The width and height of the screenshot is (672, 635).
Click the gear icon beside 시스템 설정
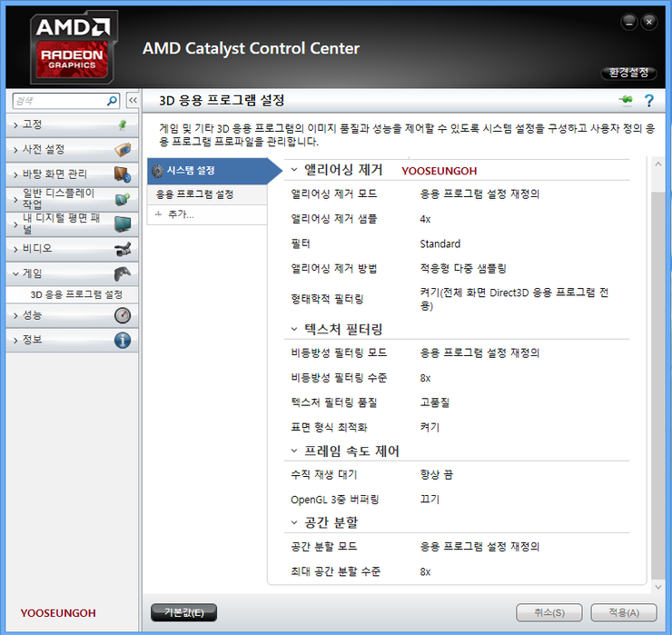pyautogui.click(x=158, y=171)
